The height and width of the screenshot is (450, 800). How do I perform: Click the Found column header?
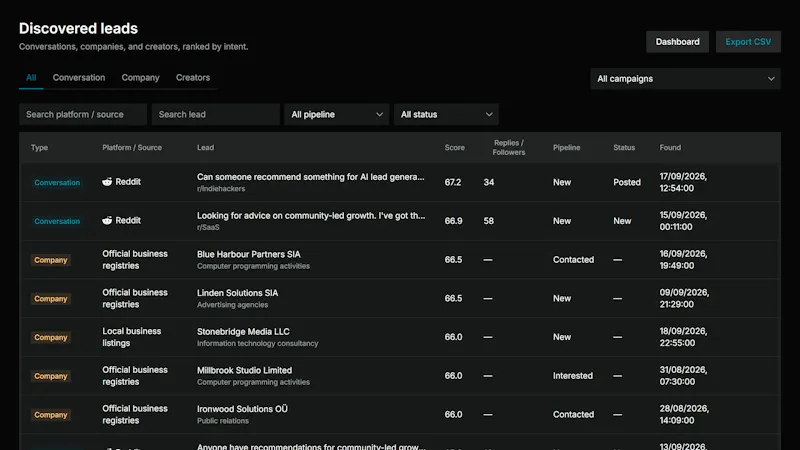(670, 147)
